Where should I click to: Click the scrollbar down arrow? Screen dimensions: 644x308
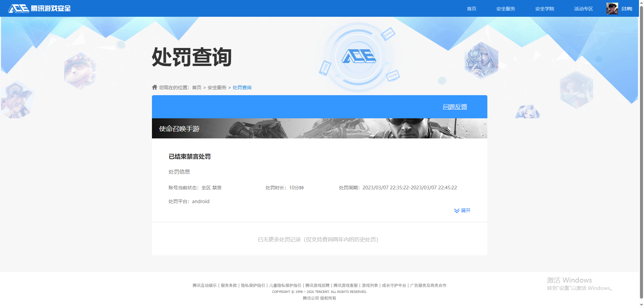point(641,305)
